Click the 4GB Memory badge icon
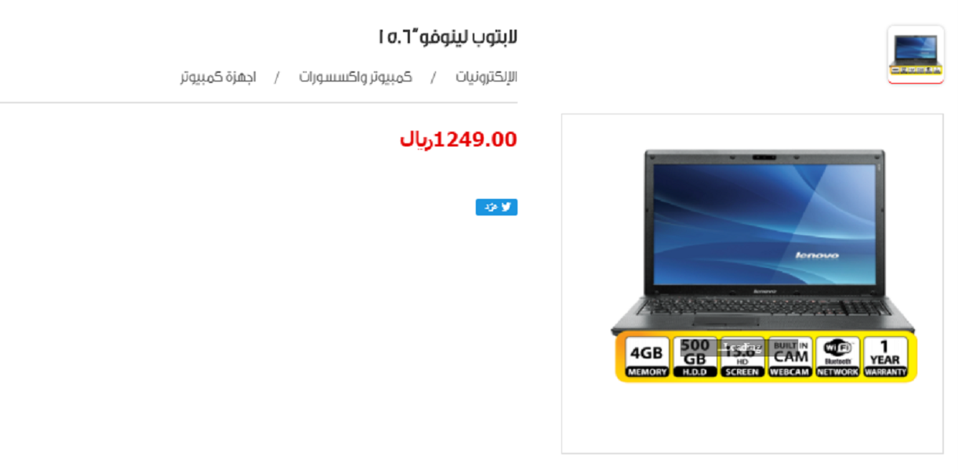The image size is (980, 470). [x=647, y=357]
